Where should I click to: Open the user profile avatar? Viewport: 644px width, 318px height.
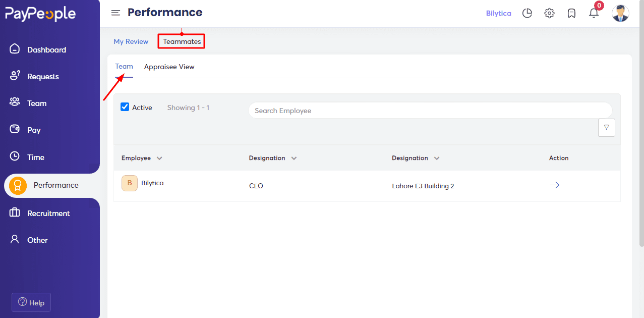620,14
